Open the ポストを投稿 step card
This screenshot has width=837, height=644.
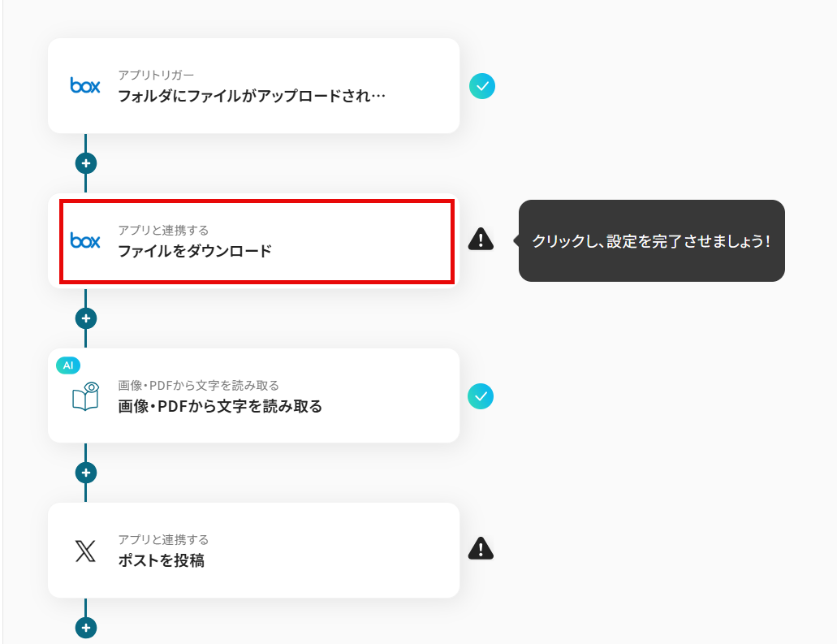pos(253,551)
